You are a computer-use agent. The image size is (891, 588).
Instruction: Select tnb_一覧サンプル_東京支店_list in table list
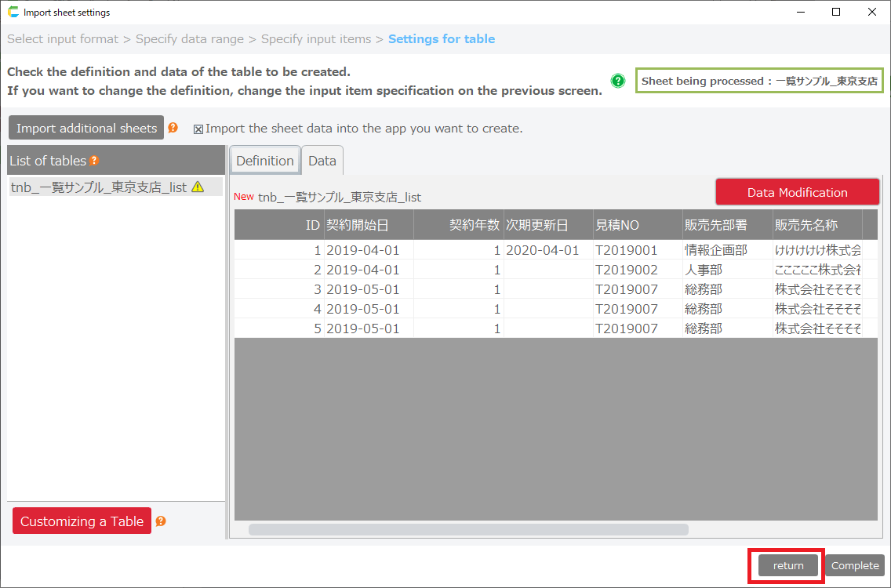tap(99, 187)
